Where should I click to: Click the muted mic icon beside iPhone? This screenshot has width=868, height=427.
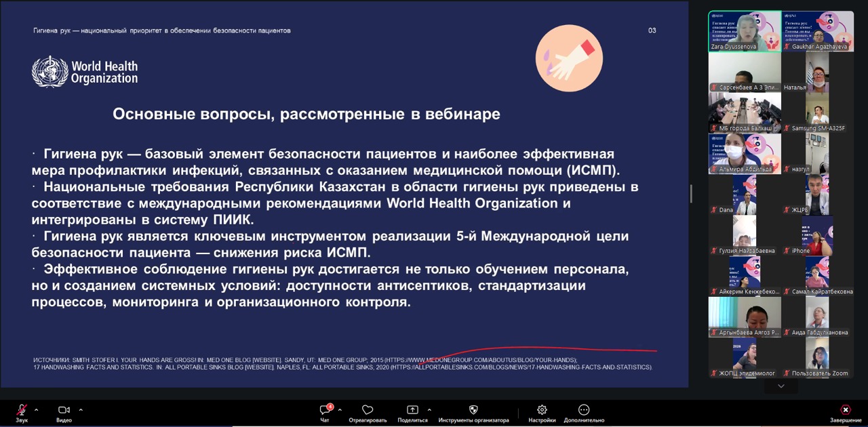787,251
